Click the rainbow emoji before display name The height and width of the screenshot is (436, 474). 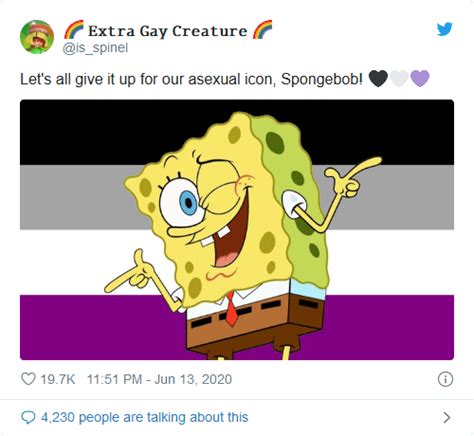click(74, 30)
